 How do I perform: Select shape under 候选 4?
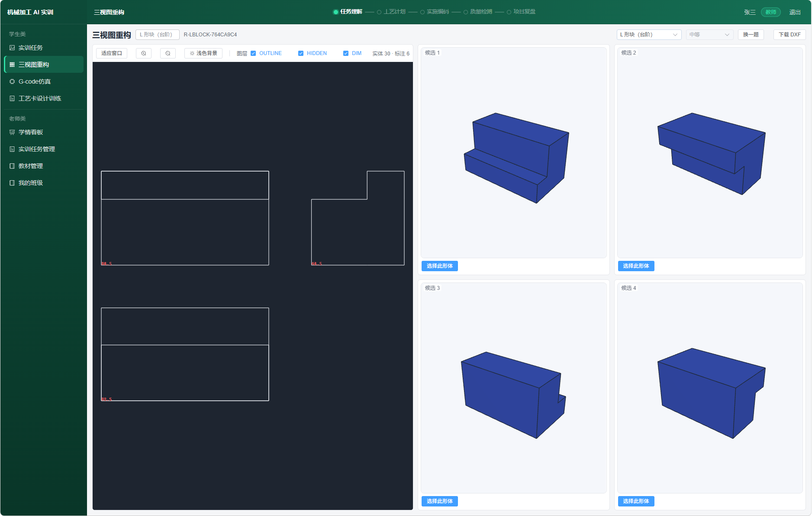[636, 501]
